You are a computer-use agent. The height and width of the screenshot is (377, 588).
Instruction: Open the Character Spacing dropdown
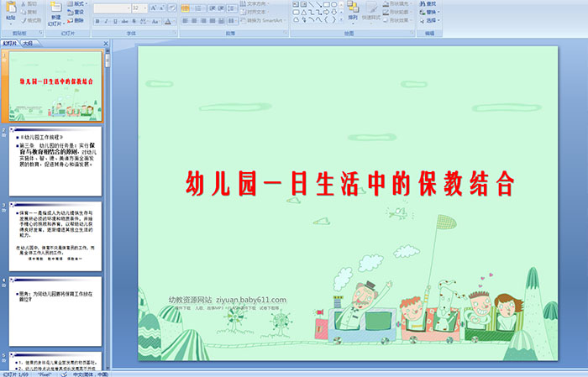[144, 21]
